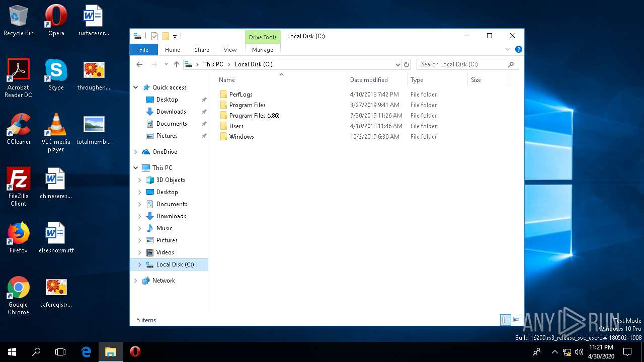Switch to Large icons view layout button

tap(517, 320)
